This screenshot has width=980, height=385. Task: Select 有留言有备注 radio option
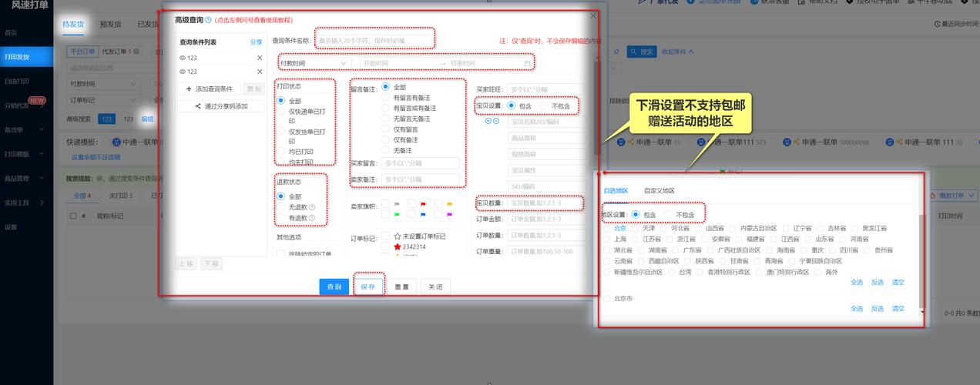[385, 98]
